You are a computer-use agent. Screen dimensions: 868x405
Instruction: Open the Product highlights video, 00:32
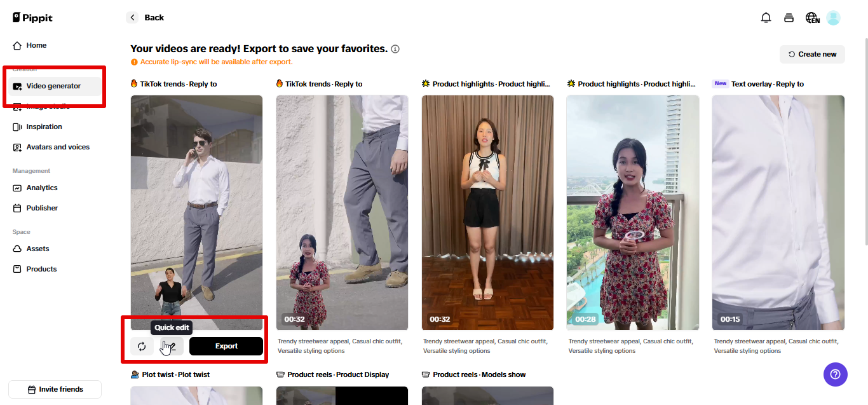[x=487, y=212]
